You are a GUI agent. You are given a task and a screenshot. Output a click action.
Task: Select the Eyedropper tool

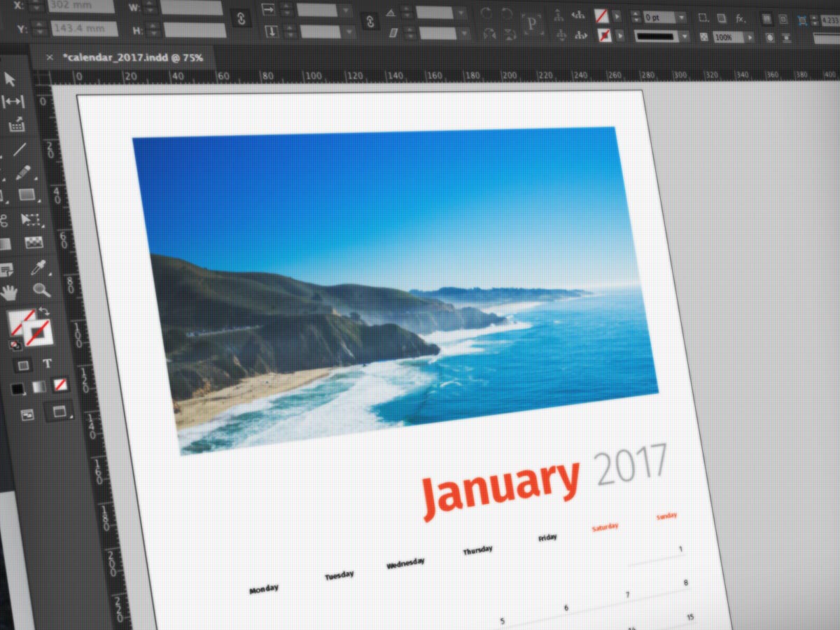[x=38, y=267]
